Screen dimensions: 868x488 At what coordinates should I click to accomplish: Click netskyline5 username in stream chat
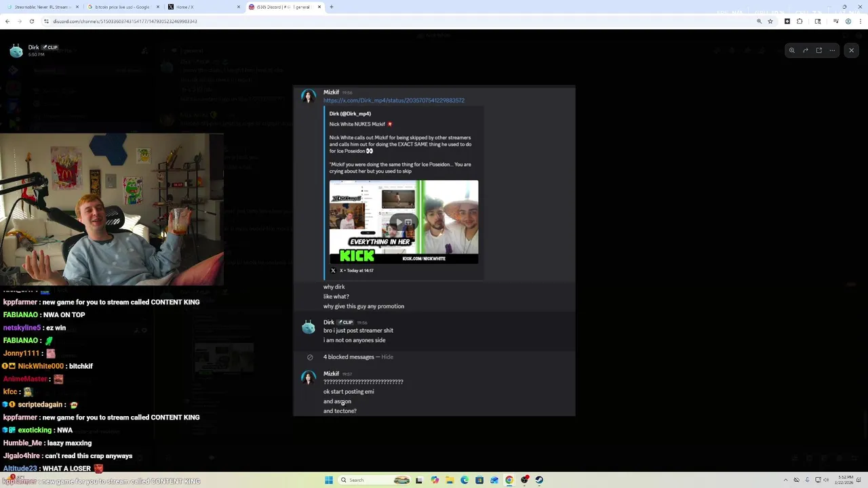click(x=22, y=328)
